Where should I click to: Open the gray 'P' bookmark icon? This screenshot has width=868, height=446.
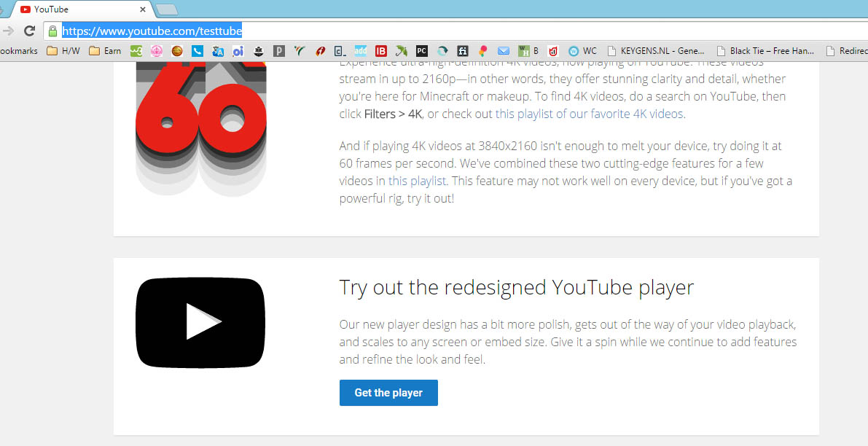pos(279,51)
